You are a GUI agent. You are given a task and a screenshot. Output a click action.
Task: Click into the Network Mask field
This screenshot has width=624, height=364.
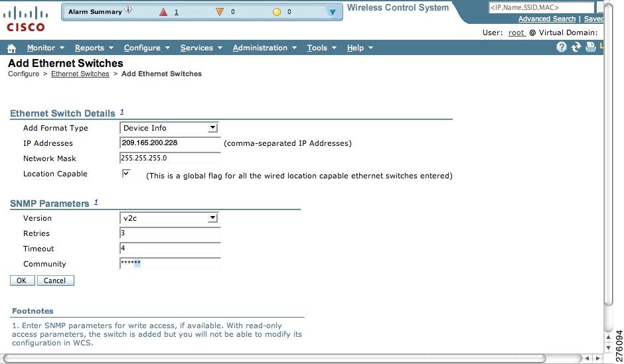(170, 158)
